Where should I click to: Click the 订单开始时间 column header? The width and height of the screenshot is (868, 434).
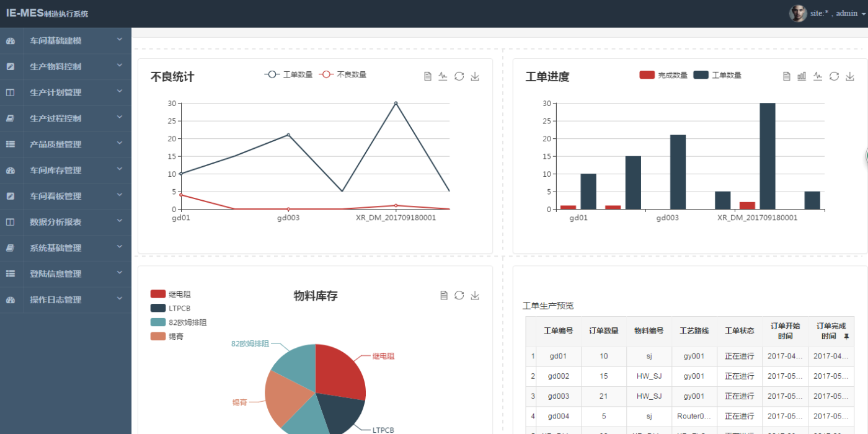click(x=785, y=331)
